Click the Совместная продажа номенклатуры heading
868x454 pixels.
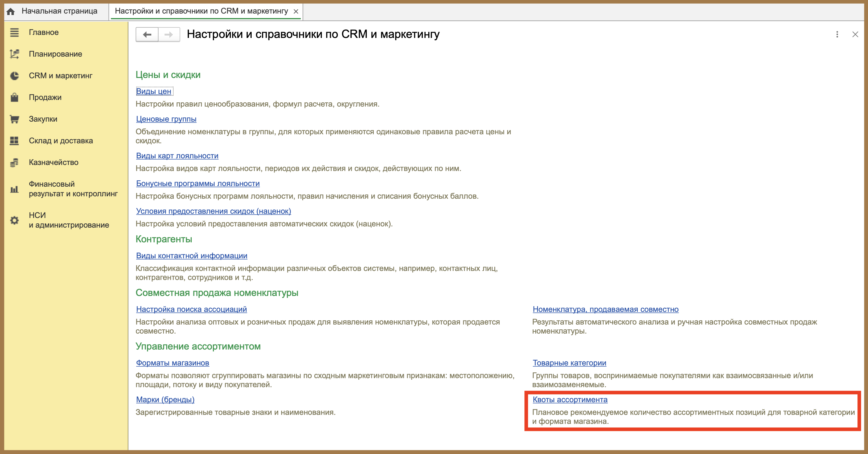coord(217,293)
